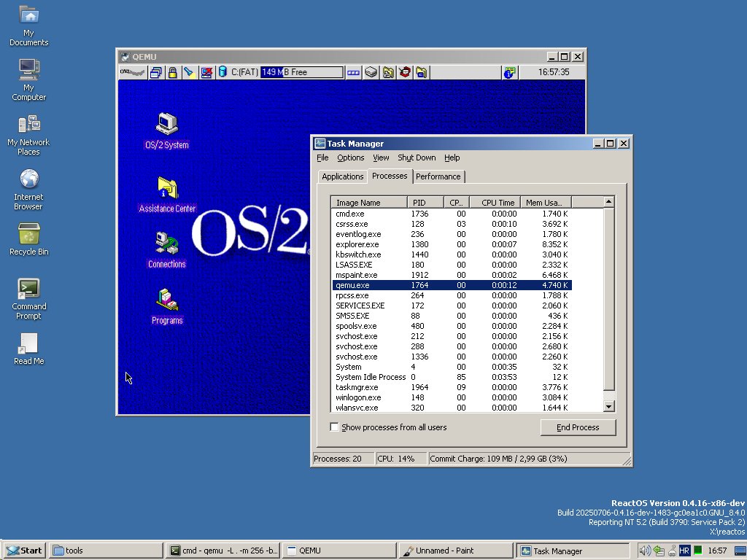Viewport: 747px width, 560px height.
Task: Click the safely remove hardware tray icon
Action: [x=659, y=551]
